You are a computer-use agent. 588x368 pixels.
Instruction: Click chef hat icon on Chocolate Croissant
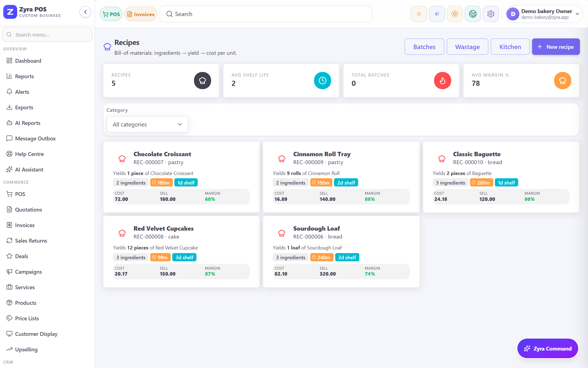click(122, 158)
